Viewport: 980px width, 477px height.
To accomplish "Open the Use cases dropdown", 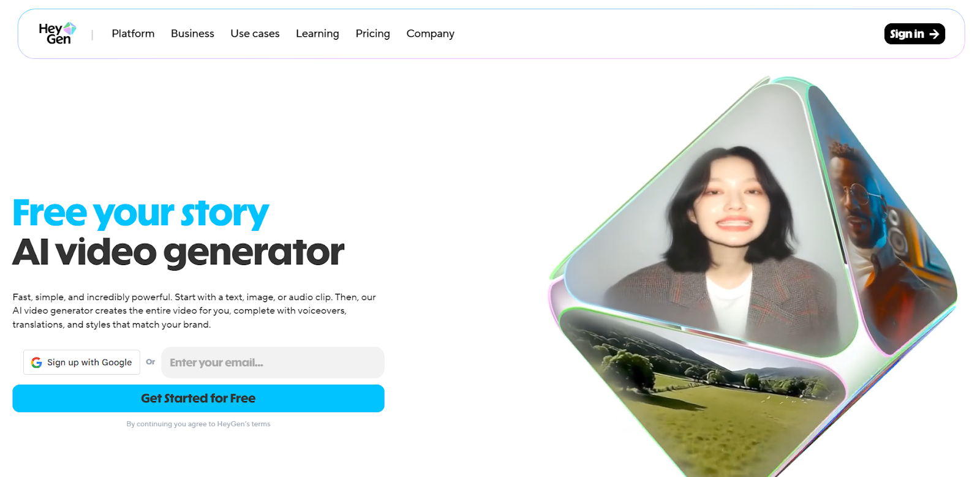I will [x=255, y=34].
